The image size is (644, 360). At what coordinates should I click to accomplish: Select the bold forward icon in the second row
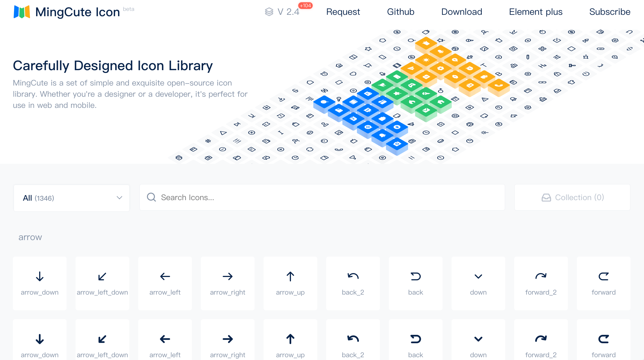point(604,339)
